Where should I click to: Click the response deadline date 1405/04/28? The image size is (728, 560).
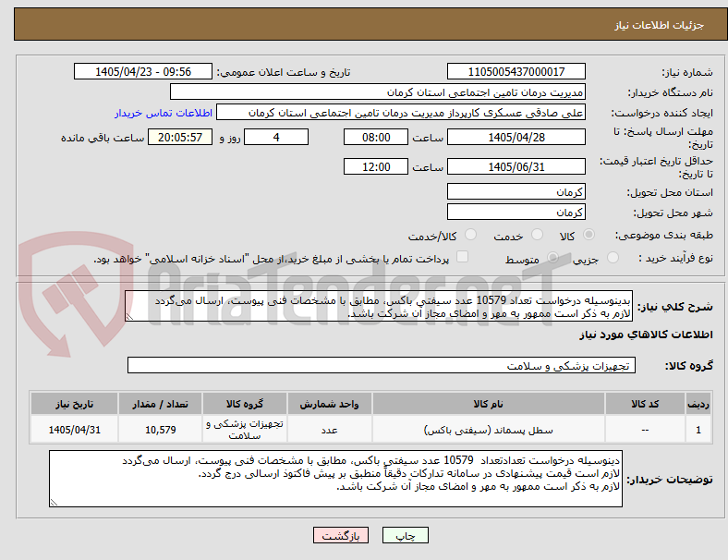coord(516,137)
